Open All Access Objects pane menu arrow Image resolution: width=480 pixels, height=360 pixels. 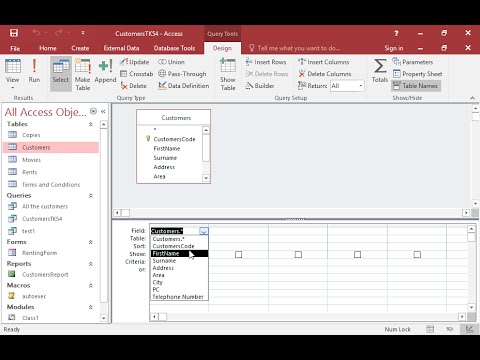click(93, 111)
